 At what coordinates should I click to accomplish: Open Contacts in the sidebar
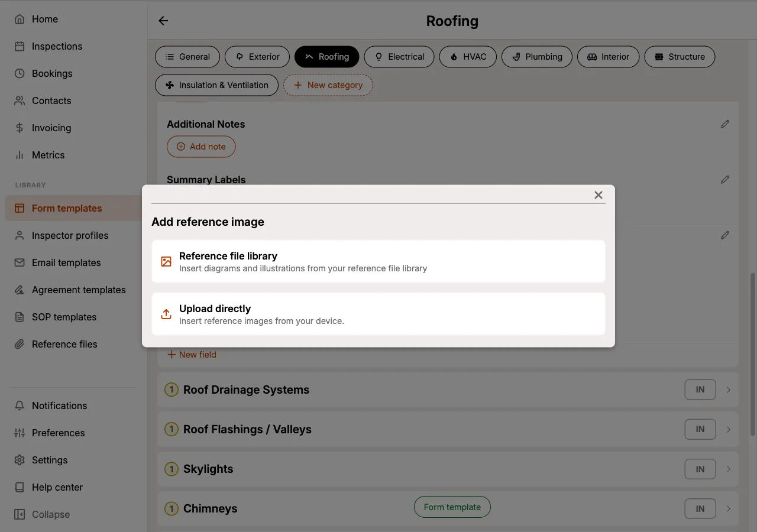73,100
